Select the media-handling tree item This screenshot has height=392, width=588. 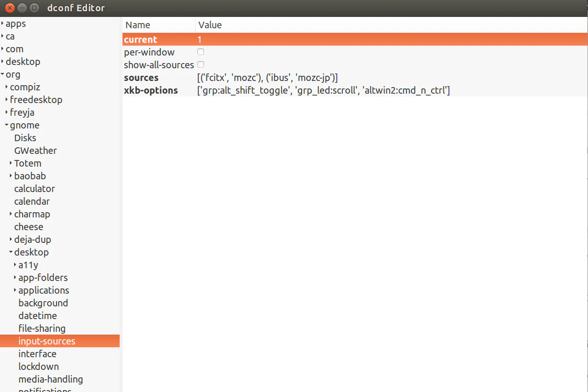[x=51, y=379]
